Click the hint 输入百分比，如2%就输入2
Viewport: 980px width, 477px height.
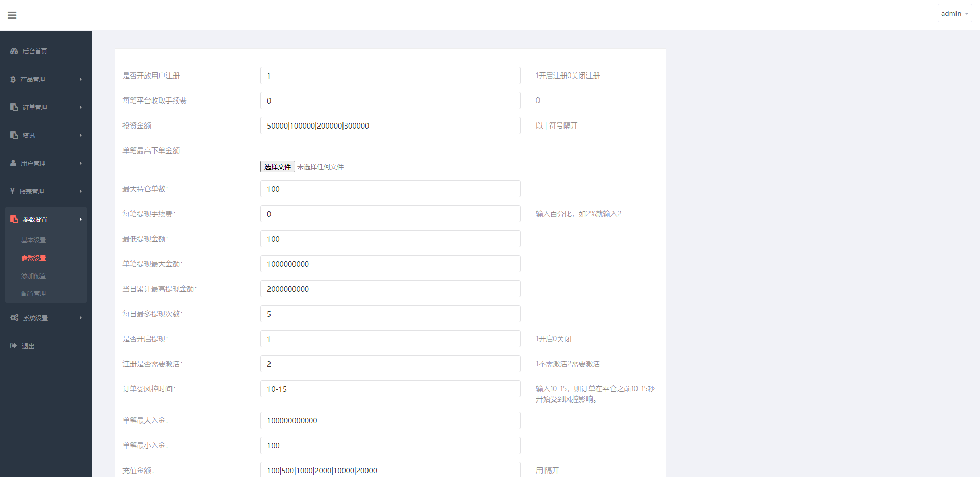578,214
